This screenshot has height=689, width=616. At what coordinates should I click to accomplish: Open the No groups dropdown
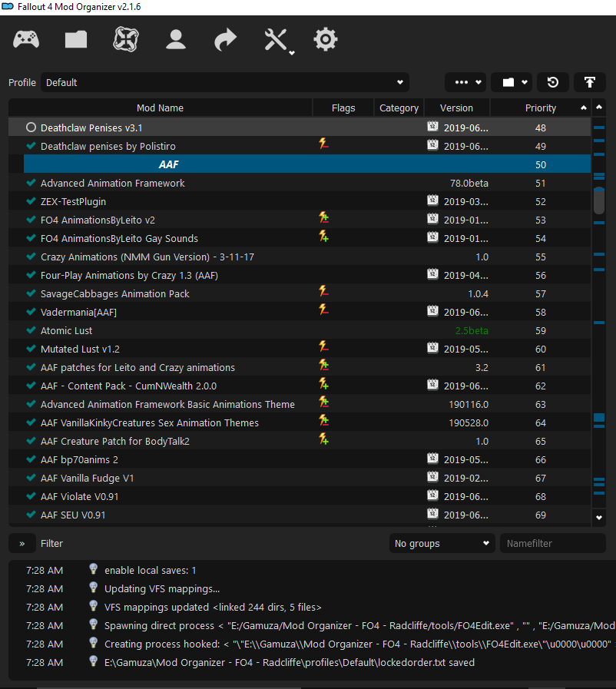(x=442, y=543)
